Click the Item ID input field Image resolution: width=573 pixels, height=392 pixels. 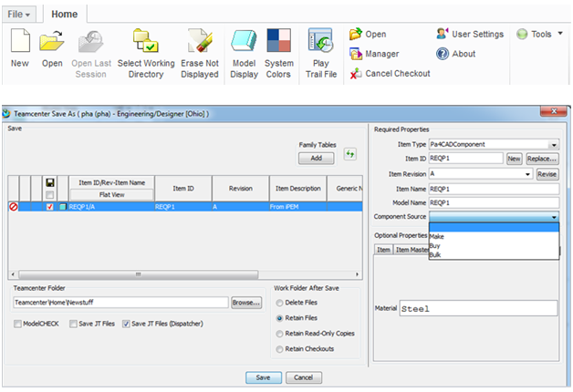coord(466,159)
